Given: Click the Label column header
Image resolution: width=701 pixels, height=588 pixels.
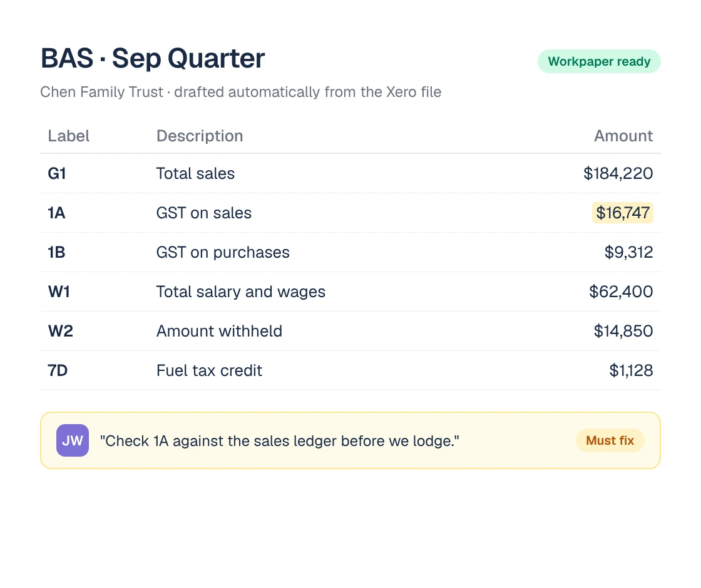Looking at the screenshot, I should [x=68, y=136].
